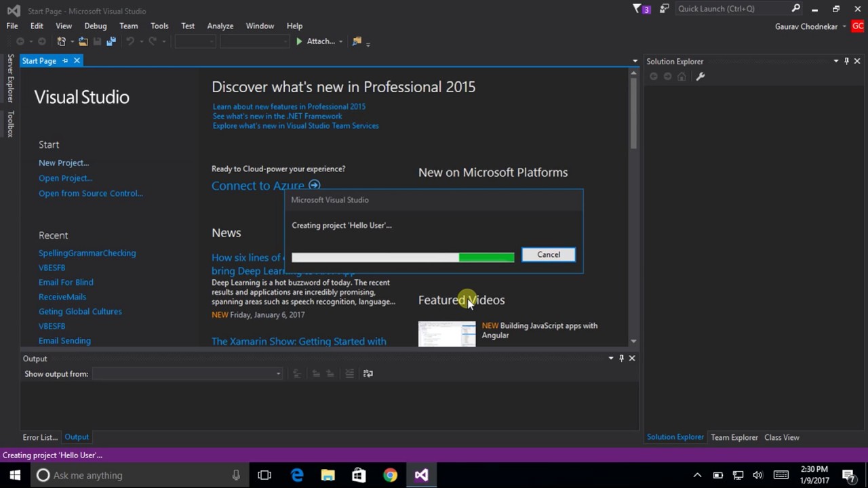Open the Debug menu
868x488 pixels.
tap(96, 26)
